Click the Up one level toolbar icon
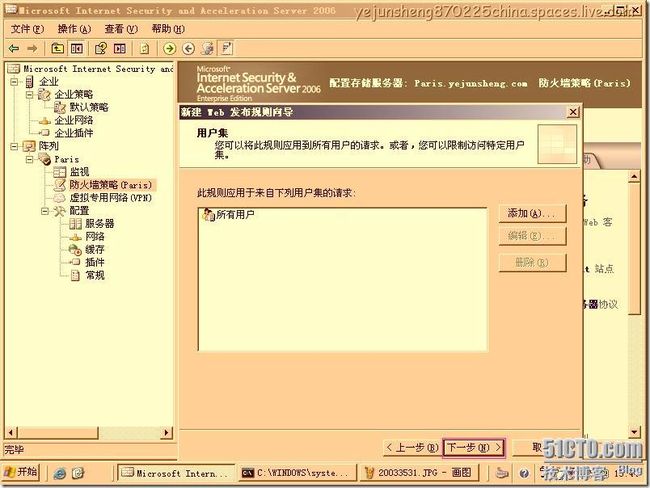This screenshot has width=650, height=488. pyautogui.click(x=57, y=49)
